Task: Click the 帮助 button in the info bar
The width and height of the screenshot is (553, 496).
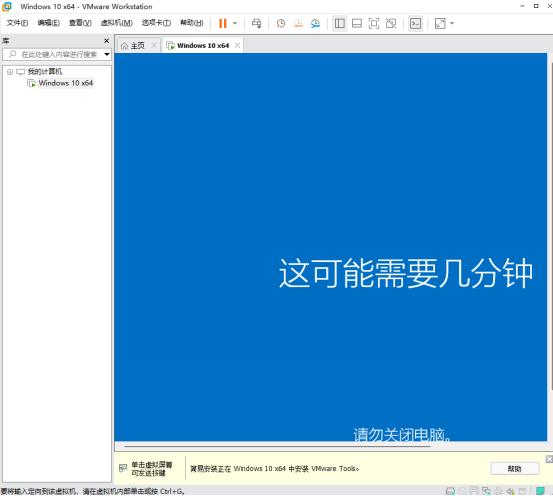Action: pos(515,469)
